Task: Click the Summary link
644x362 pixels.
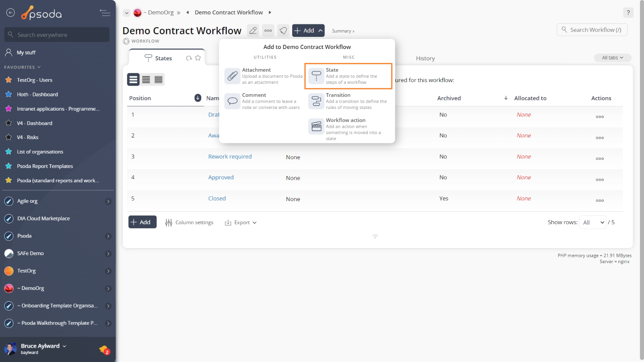Action: 343,31
